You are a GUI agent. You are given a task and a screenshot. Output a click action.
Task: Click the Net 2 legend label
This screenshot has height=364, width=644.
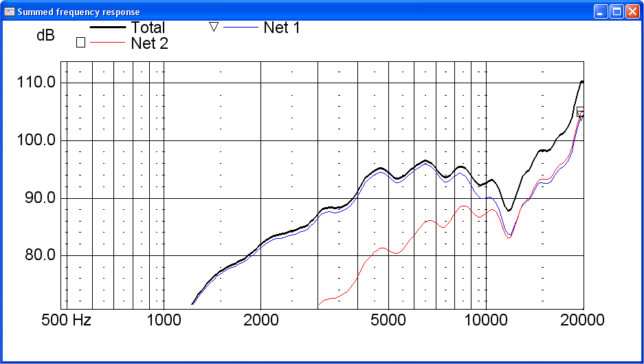point(150,43)
